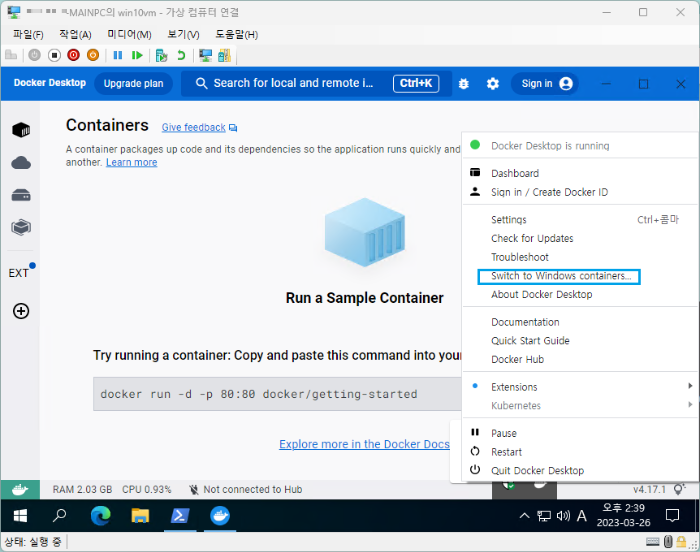Click the green reset/start icon in VM toolbar
This screenshot has height=552, width=700.
pos(137,55)
